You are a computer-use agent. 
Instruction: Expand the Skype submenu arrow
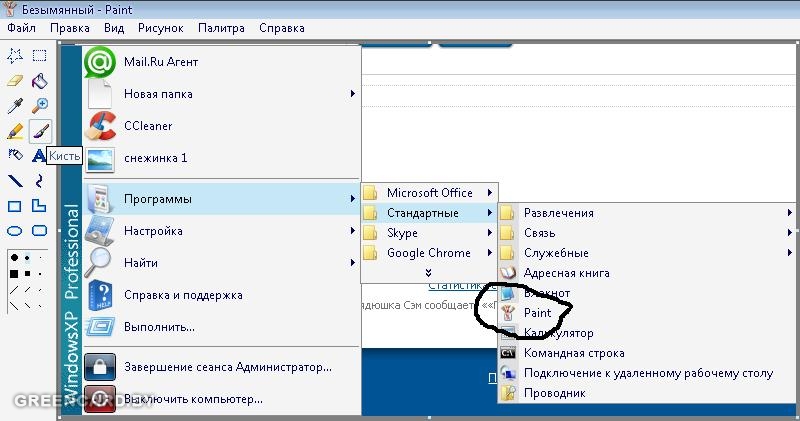tap(489, 233)
